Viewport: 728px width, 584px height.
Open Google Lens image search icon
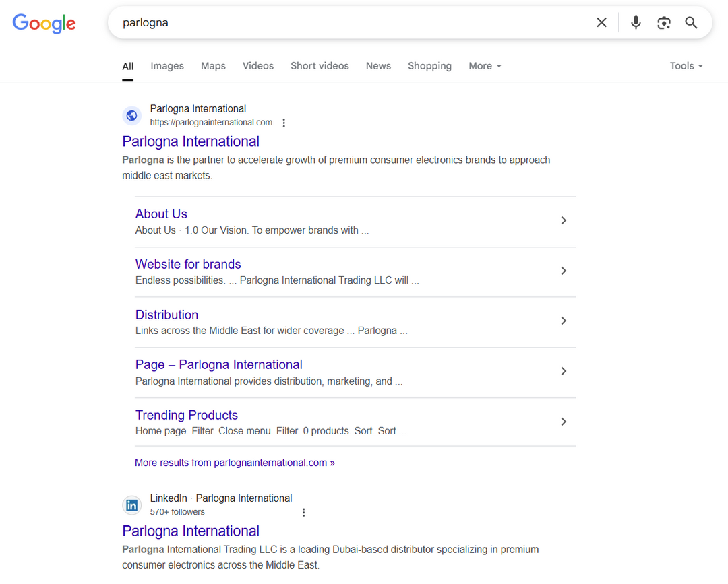pos(663,22)
